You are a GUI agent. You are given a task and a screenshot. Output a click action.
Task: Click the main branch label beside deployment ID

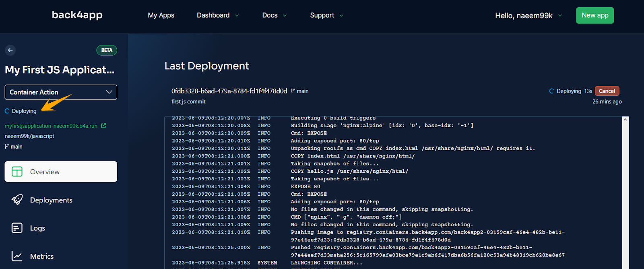coord(303,91)
